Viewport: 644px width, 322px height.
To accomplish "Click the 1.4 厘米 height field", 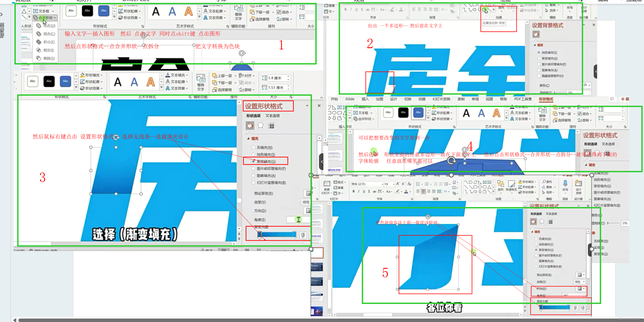I will (x=277, y=78).
